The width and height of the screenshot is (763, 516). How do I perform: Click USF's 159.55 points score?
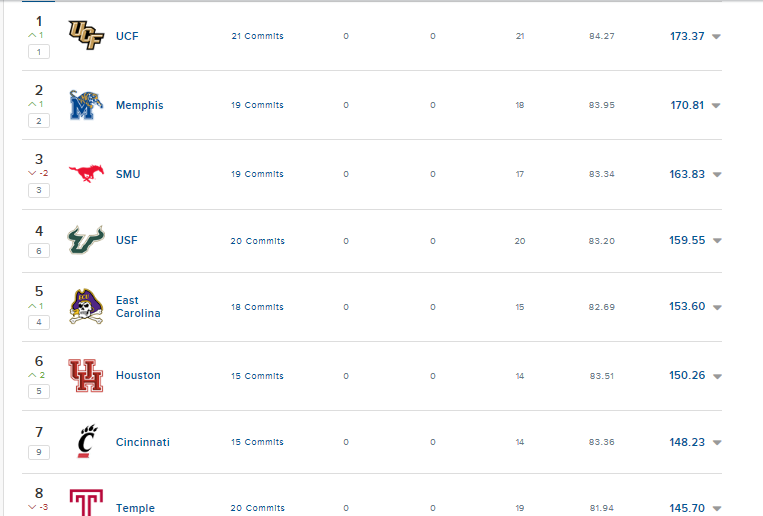[687, 240]
